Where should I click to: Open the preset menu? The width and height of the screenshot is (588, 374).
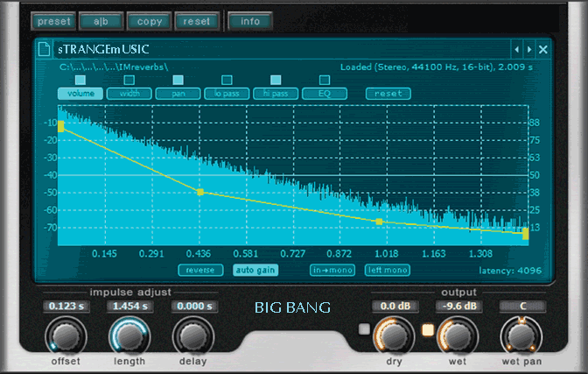click(53, 21)
